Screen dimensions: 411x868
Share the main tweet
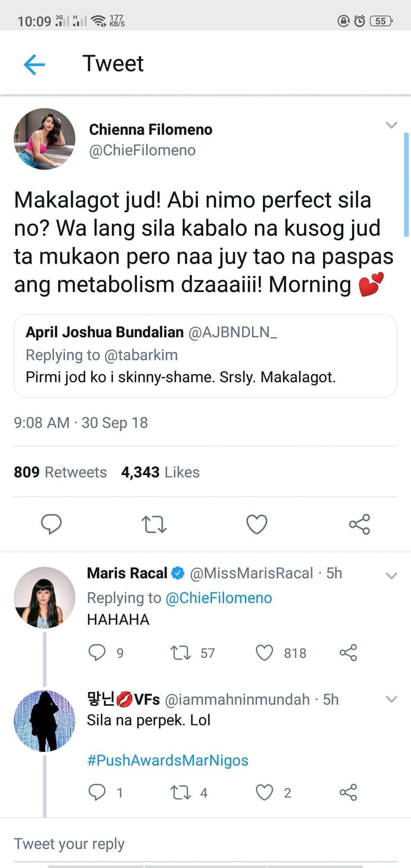[359, 524]
